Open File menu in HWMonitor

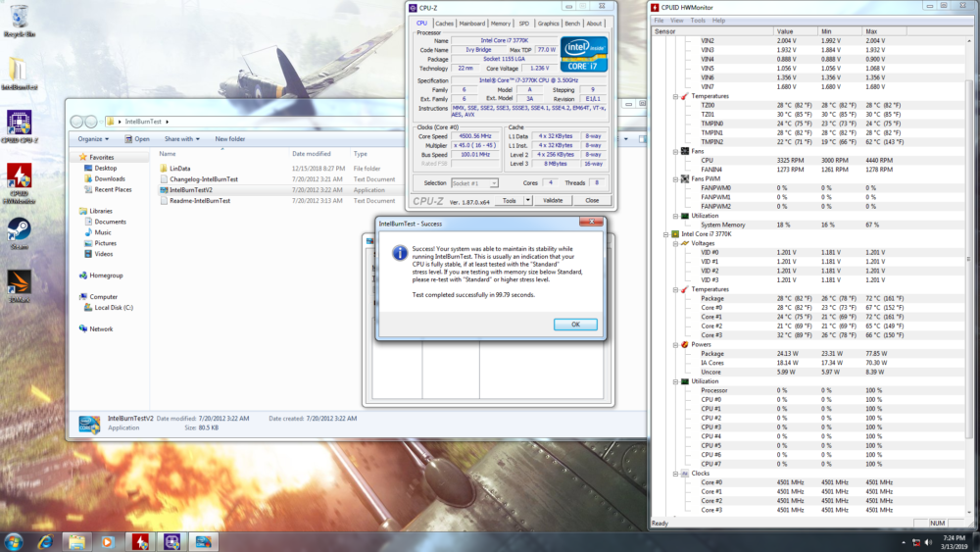click(x=659, y=21)
